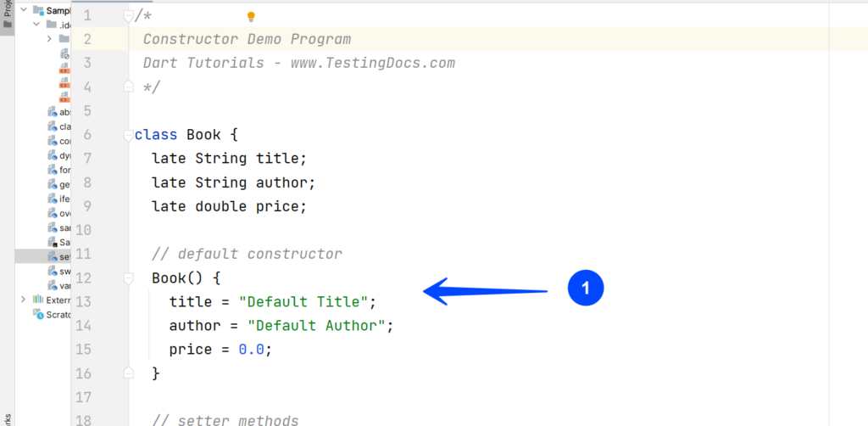
Task: Expand the External Libraries node
Action: click(23, 300)
